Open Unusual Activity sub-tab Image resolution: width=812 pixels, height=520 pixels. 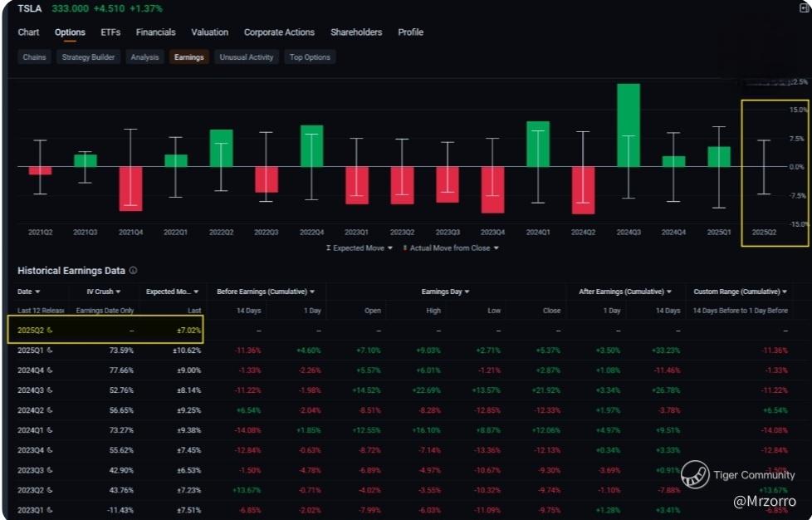[247, 57]
